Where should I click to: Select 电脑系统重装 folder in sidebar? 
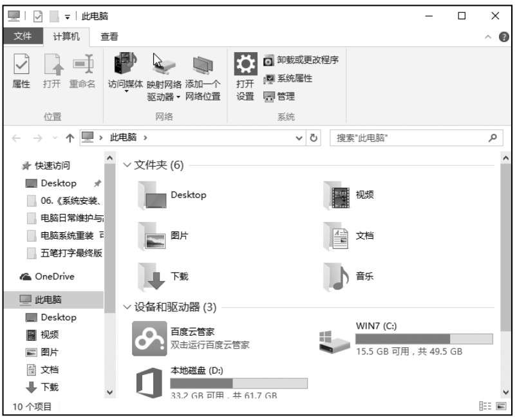click(x=65, y=235)
